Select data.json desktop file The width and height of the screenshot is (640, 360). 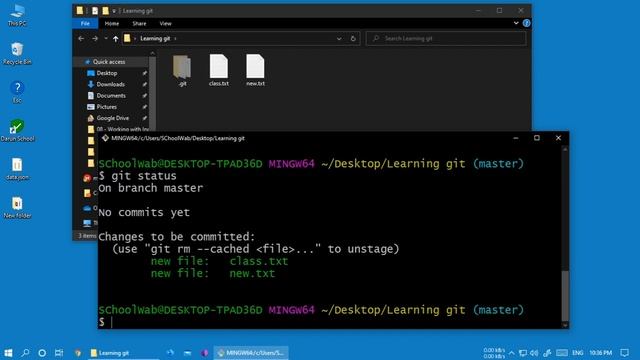(17, 169)
